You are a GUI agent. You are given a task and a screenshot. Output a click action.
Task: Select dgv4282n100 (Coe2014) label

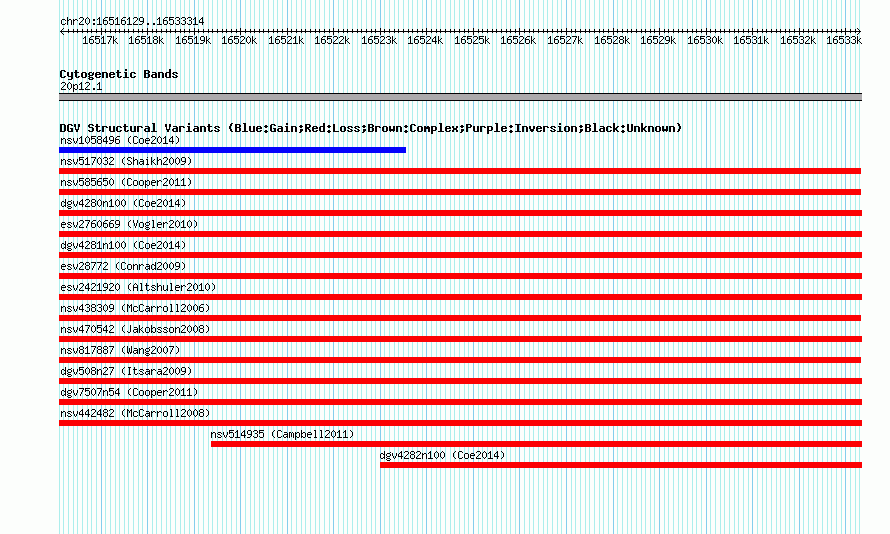[442, 455]
